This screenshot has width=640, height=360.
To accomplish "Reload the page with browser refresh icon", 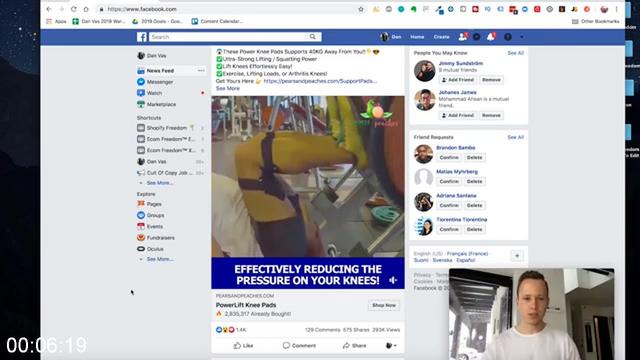I will 73,9.
